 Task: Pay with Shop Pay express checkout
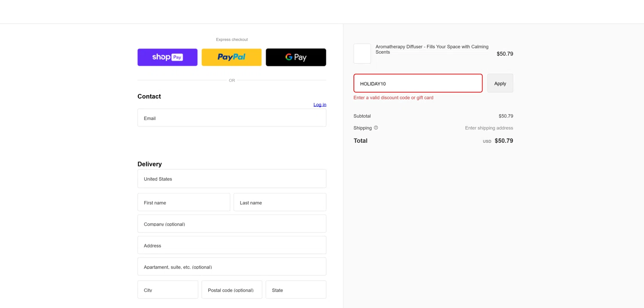coord(167,57)
